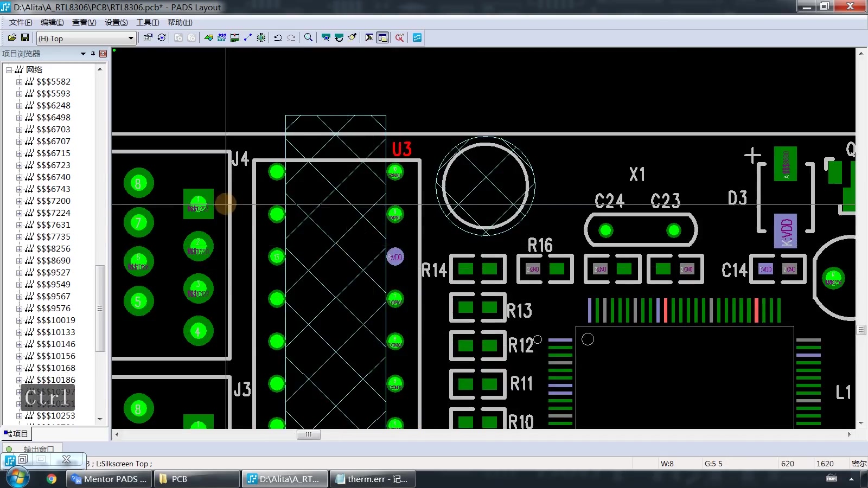Open the 工具(T) menu

[x=148, y=22]
